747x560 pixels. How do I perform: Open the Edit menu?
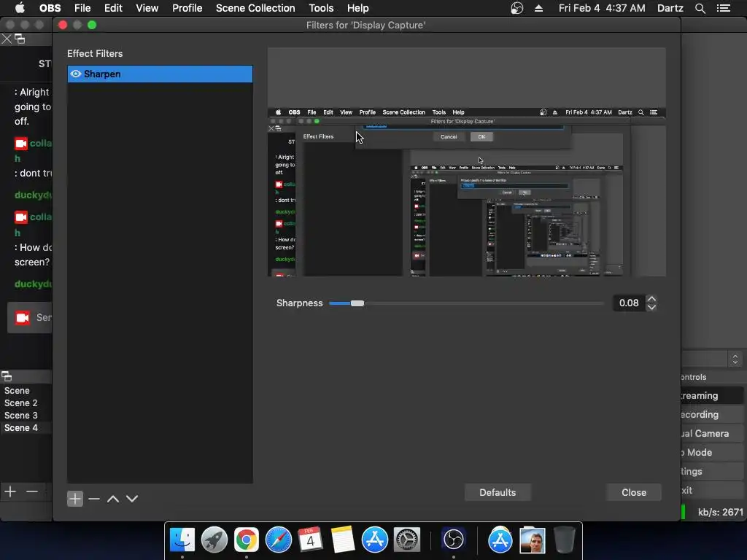click(x=113, y=8)
